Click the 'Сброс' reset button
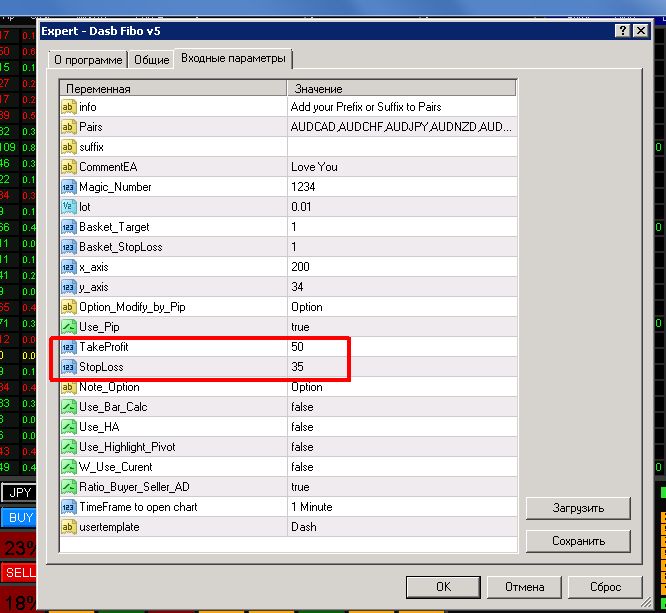 click(x=605, y=587)
